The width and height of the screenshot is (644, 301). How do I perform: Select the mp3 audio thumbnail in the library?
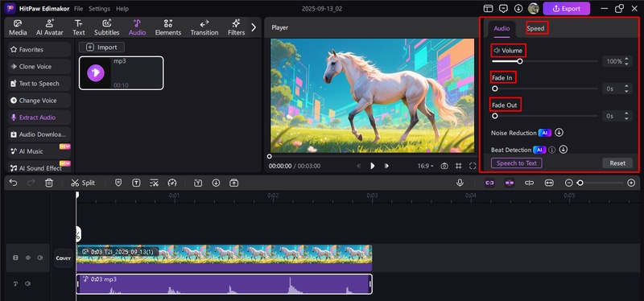122,73
